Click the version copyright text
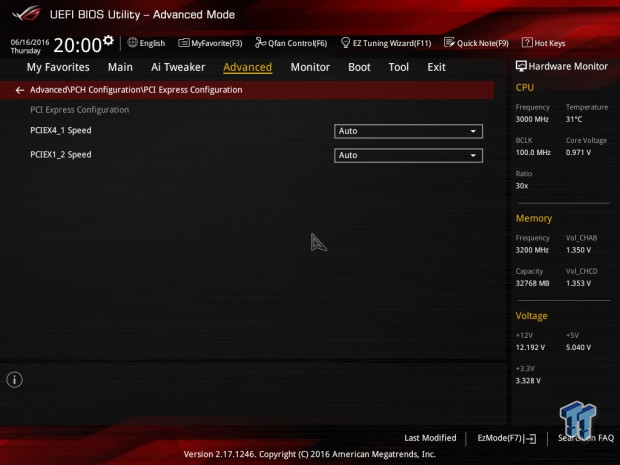 tap(310, 454)
